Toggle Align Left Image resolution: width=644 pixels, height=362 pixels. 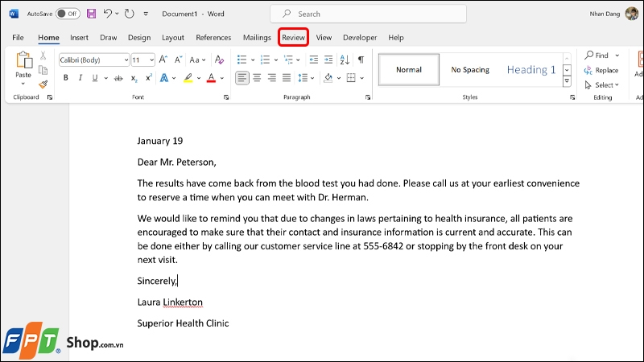pyautogui.click(x=242, y=78)
